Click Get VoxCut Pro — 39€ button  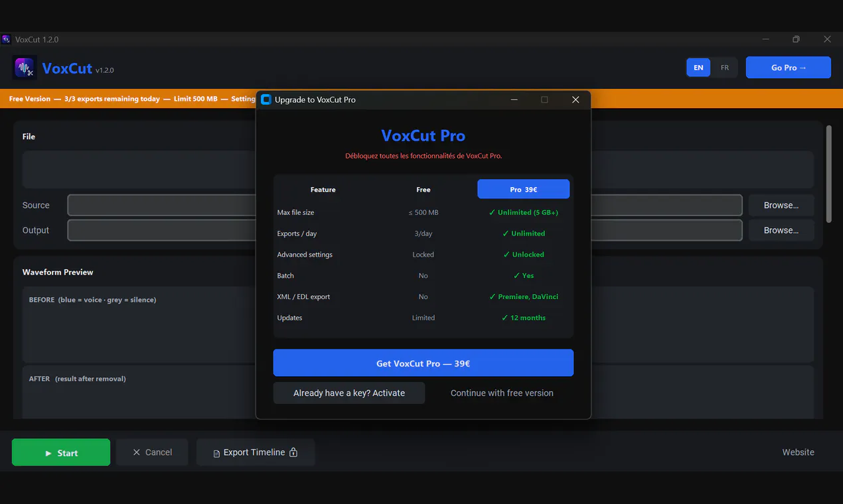(423, 363)
